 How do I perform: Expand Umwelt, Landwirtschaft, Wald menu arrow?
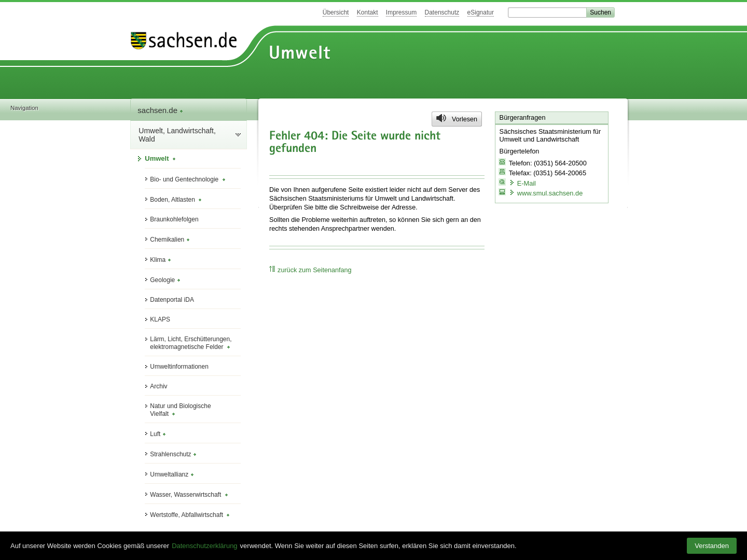pyautogui.click(x=238, y=135)
